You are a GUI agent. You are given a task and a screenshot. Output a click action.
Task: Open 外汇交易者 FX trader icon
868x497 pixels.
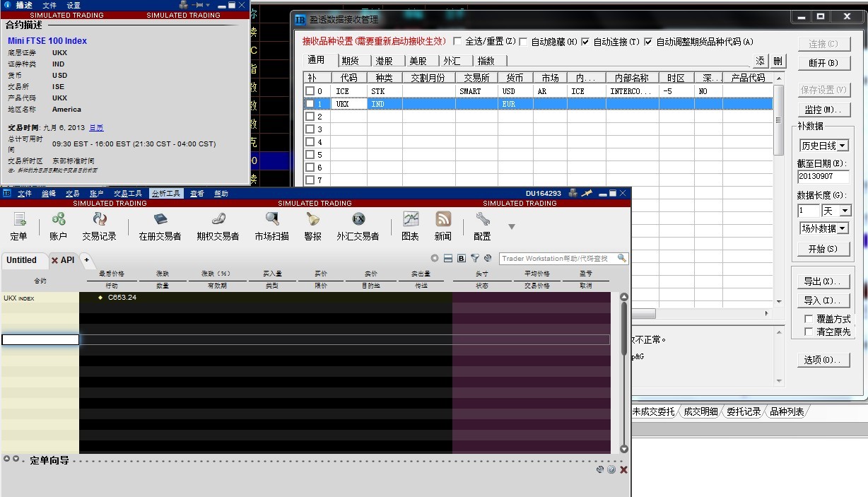tap(358, 226)
